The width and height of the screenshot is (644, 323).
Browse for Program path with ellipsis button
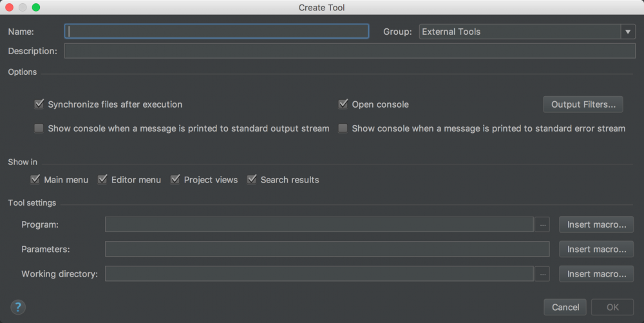point(542,225)
